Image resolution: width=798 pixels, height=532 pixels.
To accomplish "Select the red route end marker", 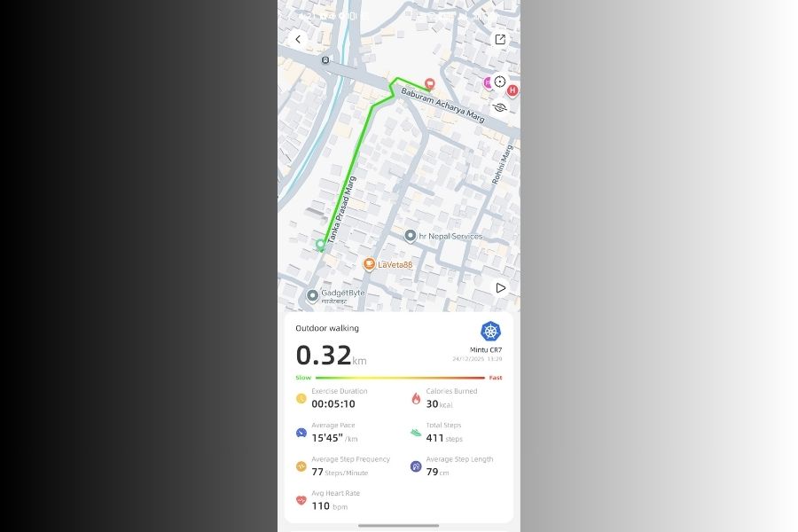I will point(430,83).
